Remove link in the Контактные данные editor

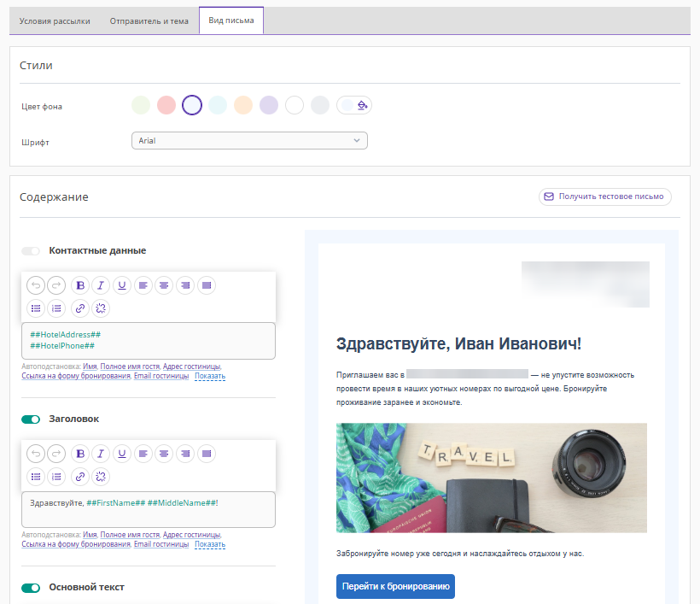click(x=101, y=308)
